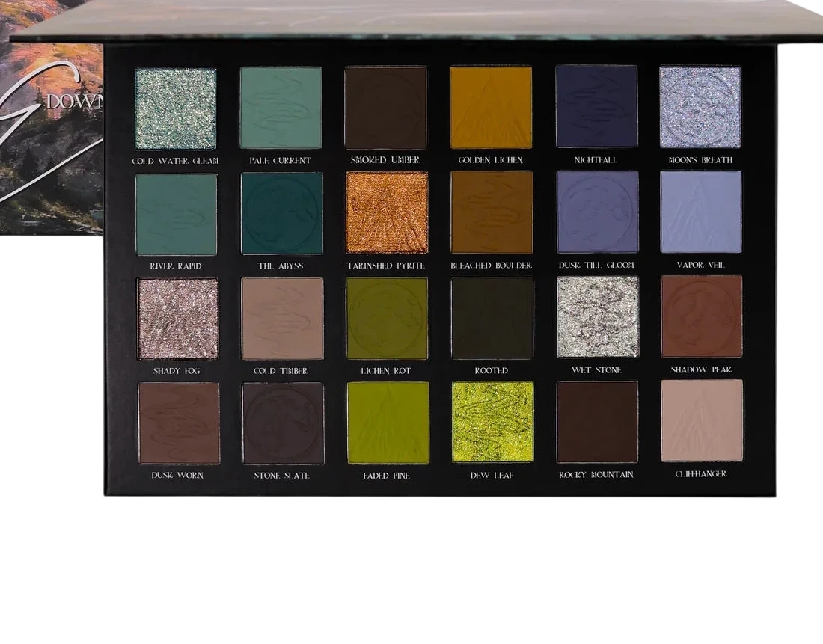
Task: Click the "RIVER RAPID" name label
Action: coord(176,266)
